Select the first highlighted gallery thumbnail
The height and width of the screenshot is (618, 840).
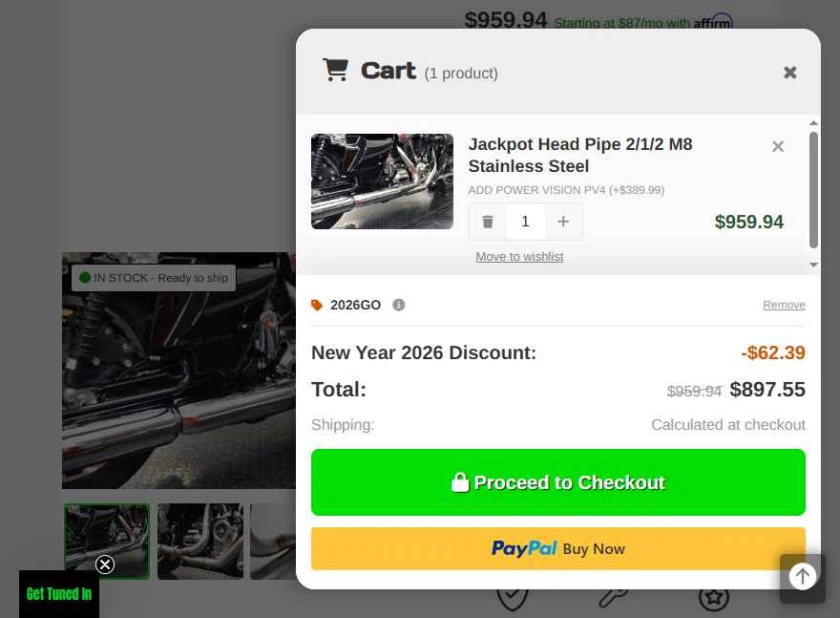(x=107, y=541)
